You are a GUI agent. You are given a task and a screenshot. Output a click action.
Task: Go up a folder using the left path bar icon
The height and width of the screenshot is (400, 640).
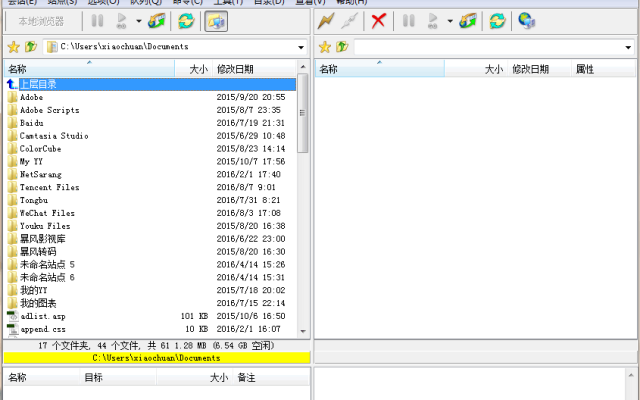(31, 47)
